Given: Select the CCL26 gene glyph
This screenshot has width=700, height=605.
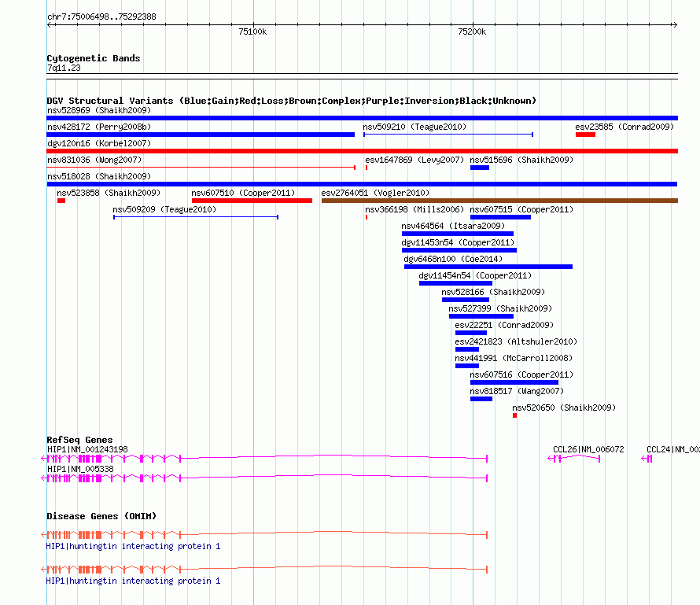Looking at the screenshot, I should (574, 459).
